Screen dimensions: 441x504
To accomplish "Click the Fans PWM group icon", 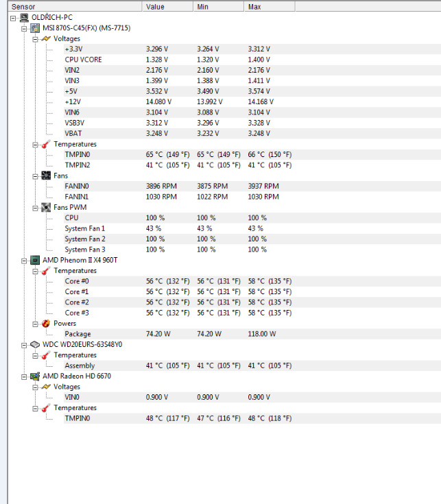I will [46, 207].
